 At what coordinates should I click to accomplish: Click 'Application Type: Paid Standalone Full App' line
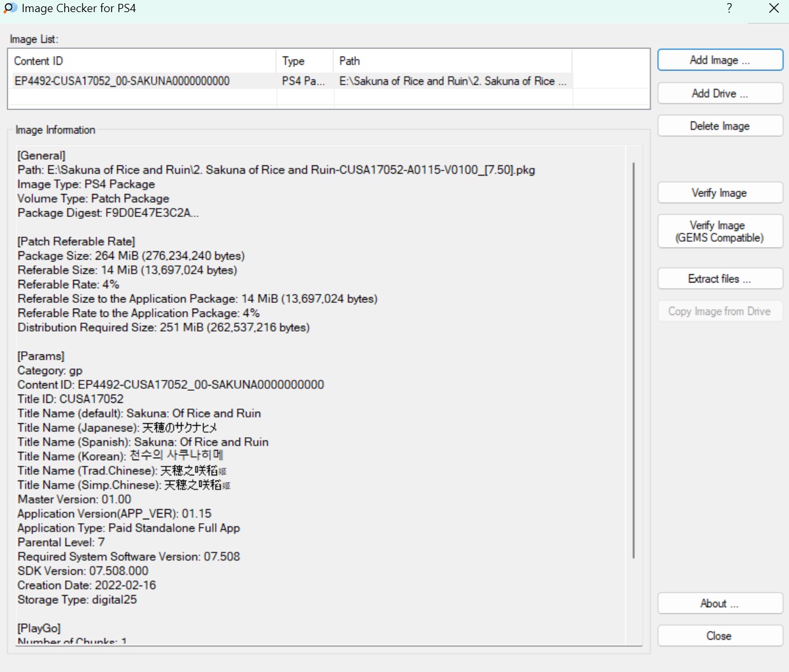pyautogui.click(x=129, y=528)
